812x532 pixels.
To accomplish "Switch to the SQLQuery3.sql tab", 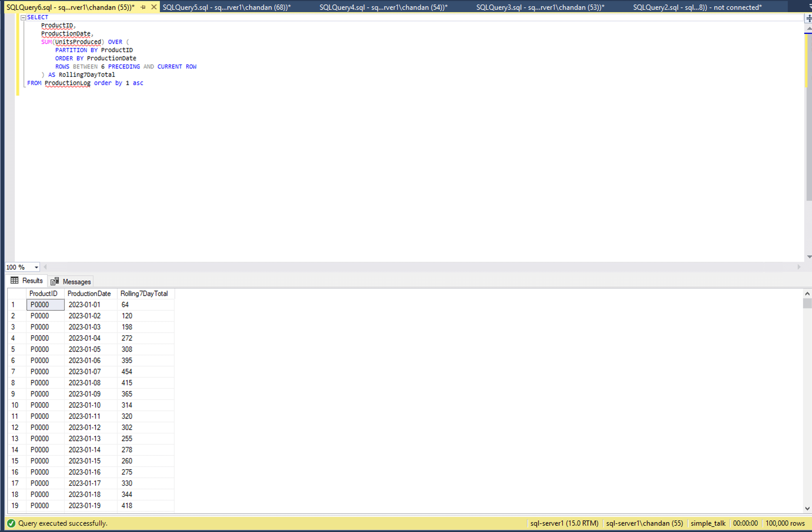I will (x=540, y=7).
